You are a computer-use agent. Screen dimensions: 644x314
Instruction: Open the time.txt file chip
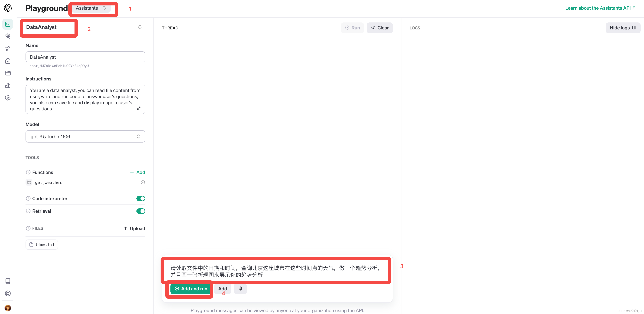pos(42,244)
